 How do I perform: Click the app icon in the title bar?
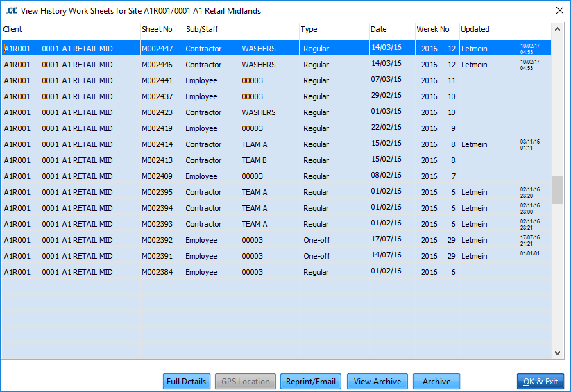click(x=12, y=10)
